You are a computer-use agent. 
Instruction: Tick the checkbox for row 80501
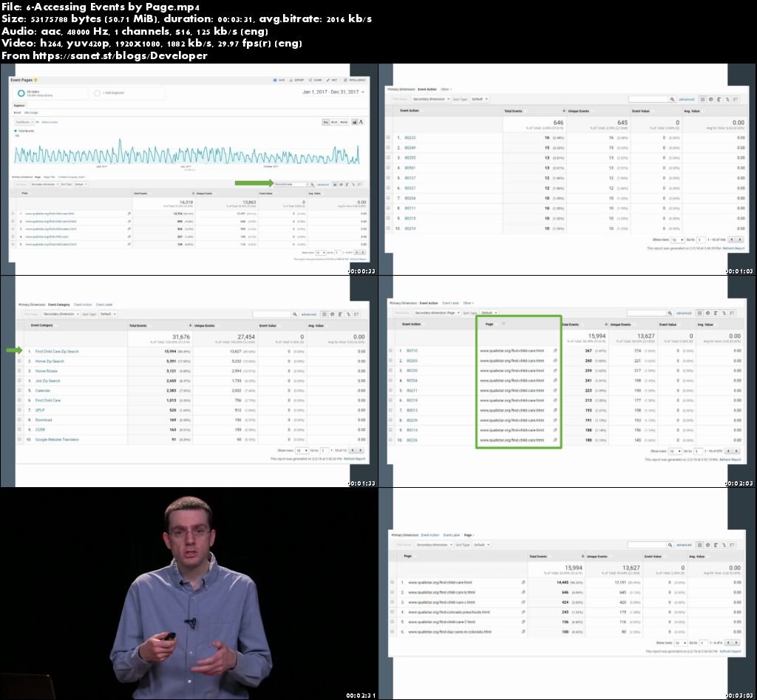coord(388,168)
